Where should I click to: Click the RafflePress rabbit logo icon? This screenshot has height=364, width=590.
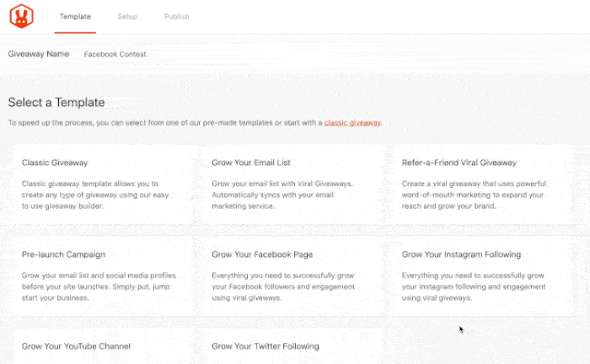20,16
